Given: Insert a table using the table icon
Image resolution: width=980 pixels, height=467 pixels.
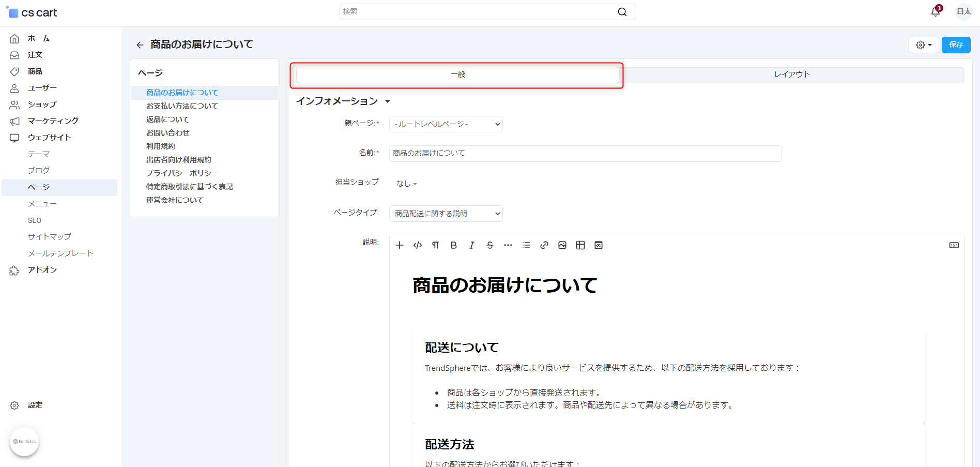Looking at the screenshot, I should [580, 245].
